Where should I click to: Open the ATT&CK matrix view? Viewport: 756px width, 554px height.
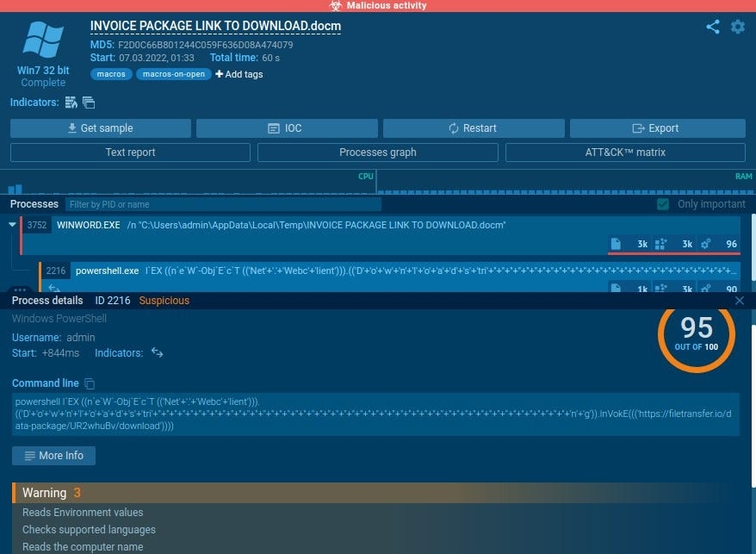coord(624,153)
